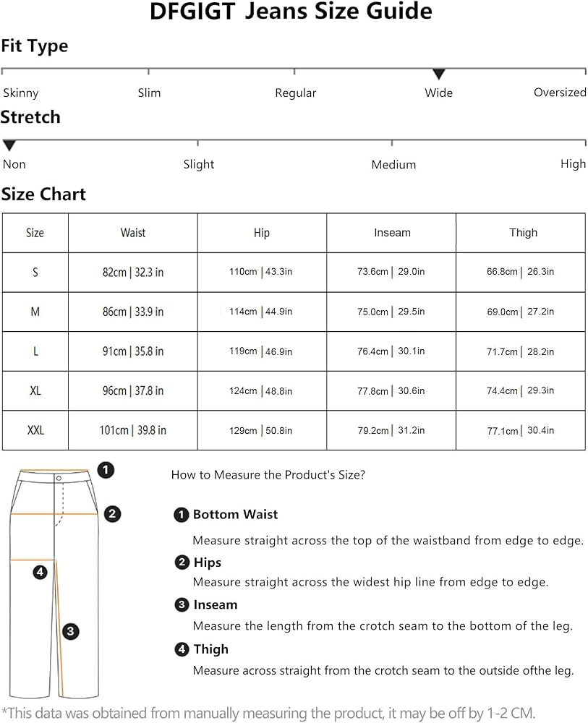Select the Hips numbered bullet icon
This screenshot has height=723, width=588.
click(182, 562)
